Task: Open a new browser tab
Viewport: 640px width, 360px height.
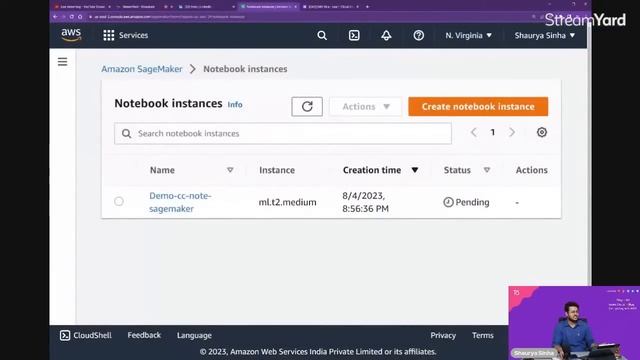Action: coord(367,7)
